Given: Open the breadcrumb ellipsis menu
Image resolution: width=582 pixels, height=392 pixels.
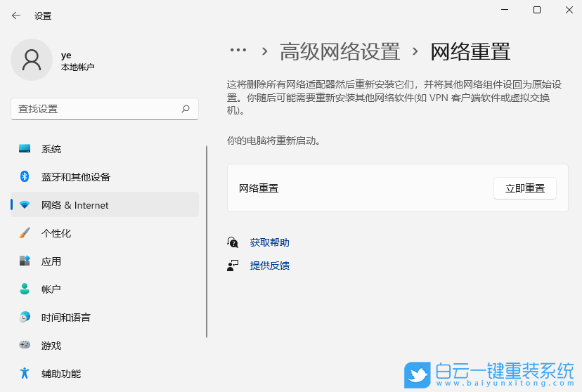Looking at the screenshot, I should [x=238, y=50].
